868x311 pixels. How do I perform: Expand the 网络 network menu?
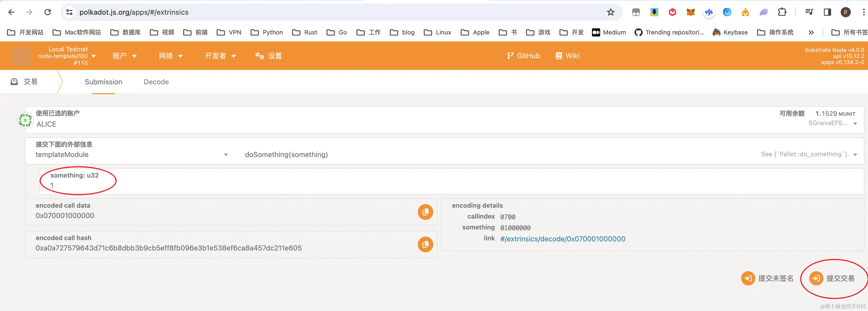pos(170,56)
